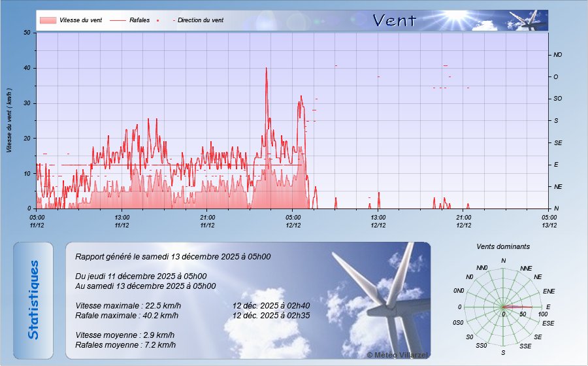Click the Rafale maximale : 40.2 km/h line
588x366 pixels.
click(128, 315)
